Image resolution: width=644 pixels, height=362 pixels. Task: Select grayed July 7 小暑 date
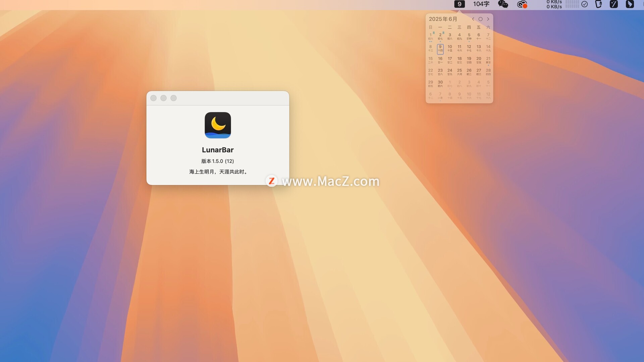[440, 96]
